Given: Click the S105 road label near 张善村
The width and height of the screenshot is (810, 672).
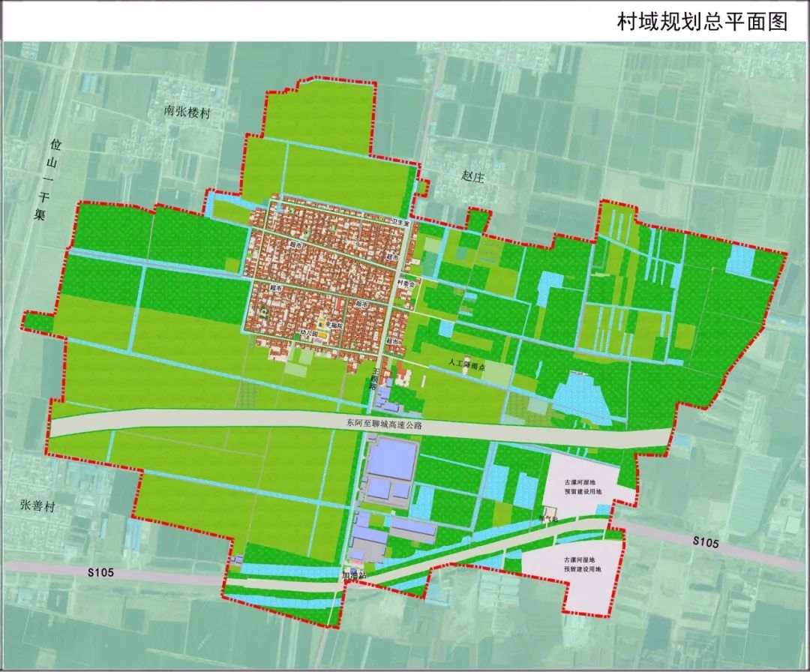Looking at the screenshot, I should click(100, 572).
